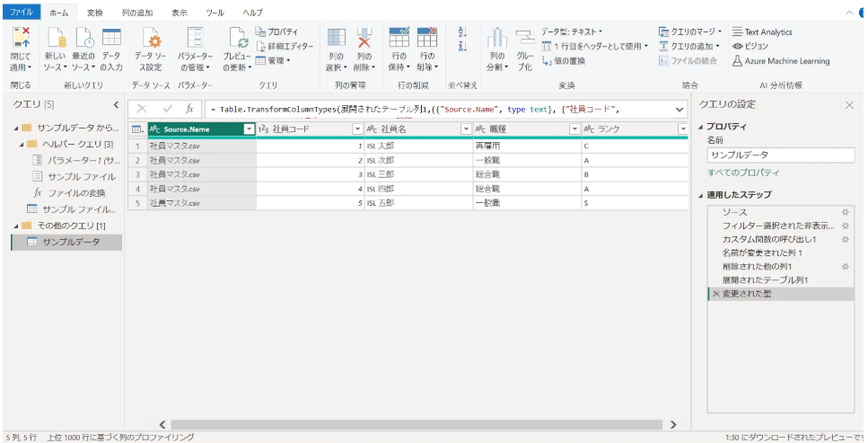This screenshot has height=443, width=868.
Task: Click Text Analytics in AI section
Action: tap(762, 32)
